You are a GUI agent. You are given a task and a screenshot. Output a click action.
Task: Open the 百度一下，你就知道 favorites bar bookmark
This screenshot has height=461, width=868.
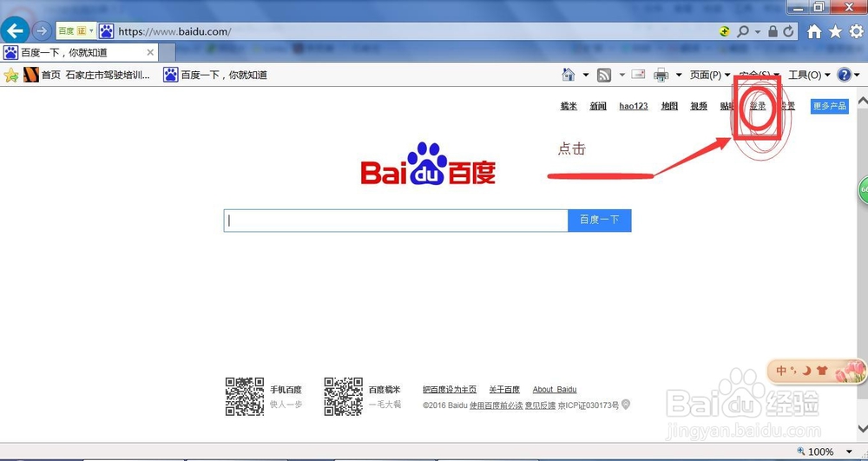[215, 75]
